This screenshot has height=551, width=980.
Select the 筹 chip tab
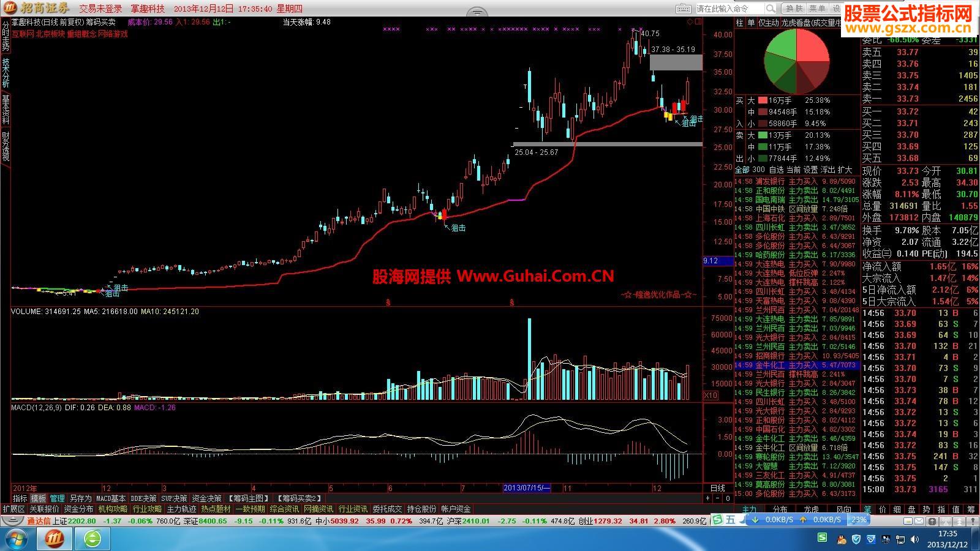click(971, 509)
